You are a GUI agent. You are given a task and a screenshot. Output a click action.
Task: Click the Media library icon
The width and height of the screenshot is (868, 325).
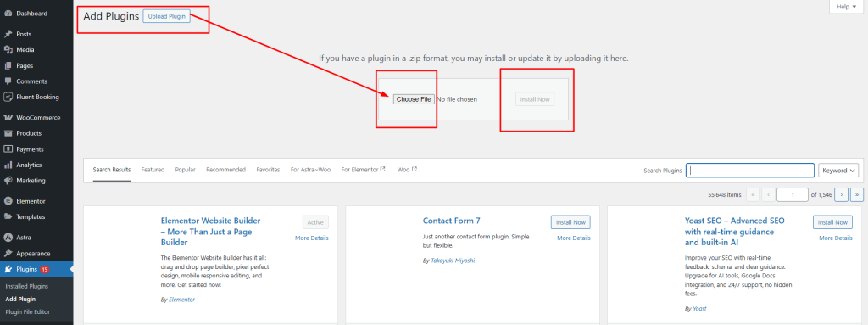click(x=8, y=50)
